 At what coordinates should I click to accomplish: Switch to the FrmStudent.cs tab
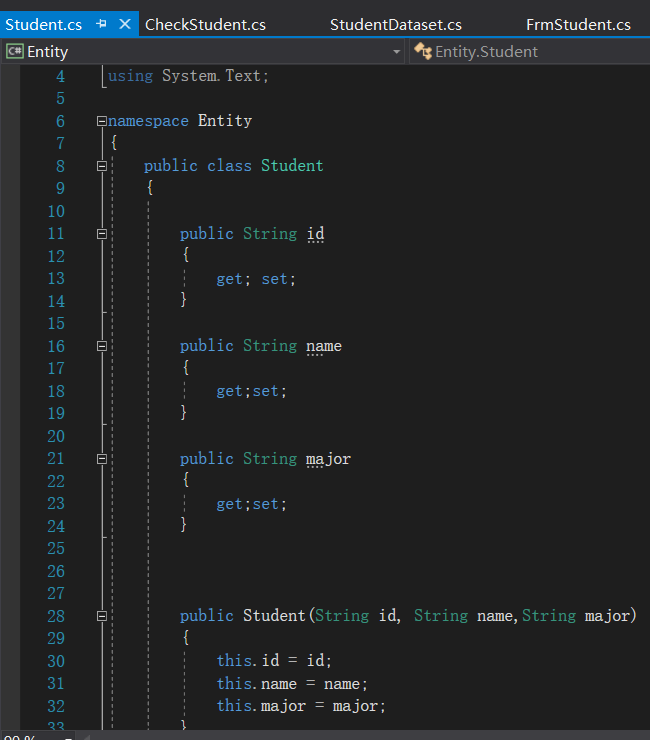[x=578, y=25]
